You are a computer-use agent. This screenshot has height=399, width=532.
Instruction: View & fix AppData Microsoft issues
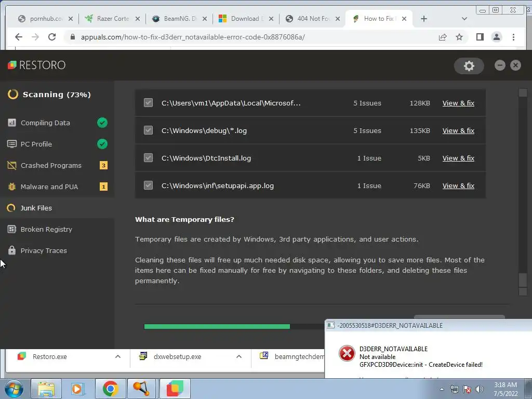(x=458, y=103)
